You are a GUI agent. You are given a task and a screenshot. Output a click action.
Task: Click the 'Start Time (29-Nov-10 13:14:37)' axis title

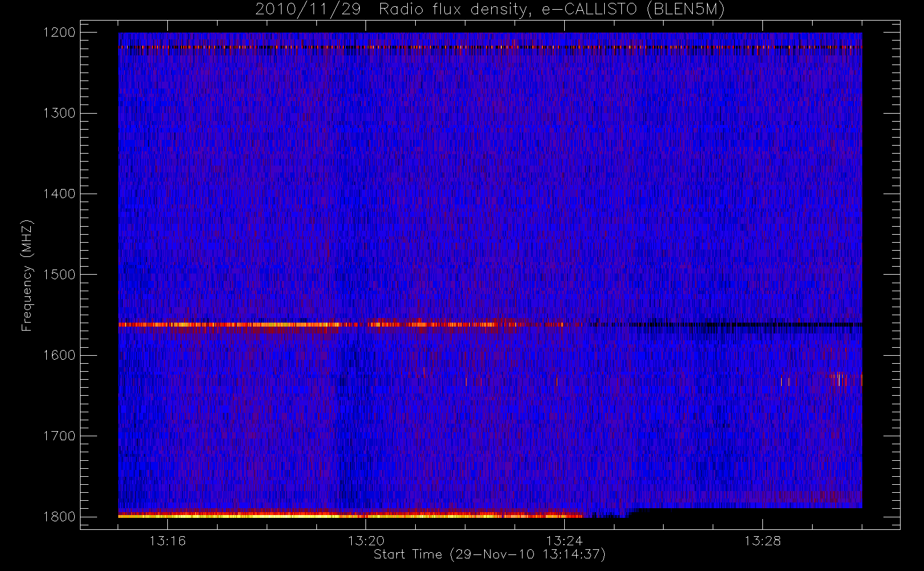489,554
